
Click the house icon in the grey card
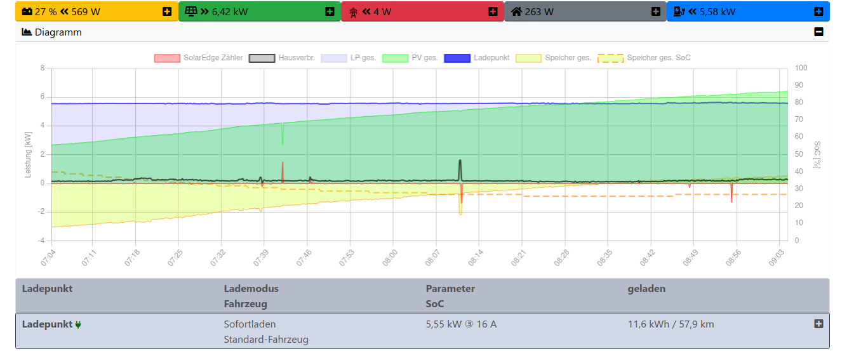tap(516, 11)
